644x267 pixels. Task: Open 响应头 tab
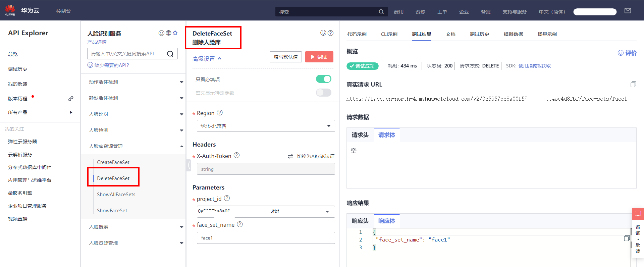pos(360,221)
